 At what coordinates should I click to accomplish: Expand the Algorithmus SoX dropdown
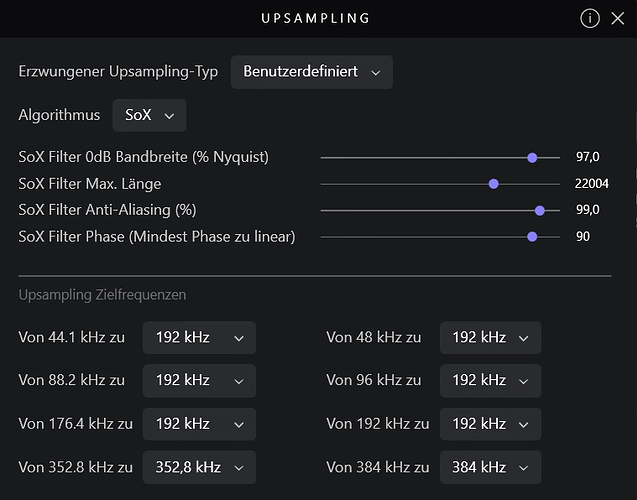(x=149, y=115)
